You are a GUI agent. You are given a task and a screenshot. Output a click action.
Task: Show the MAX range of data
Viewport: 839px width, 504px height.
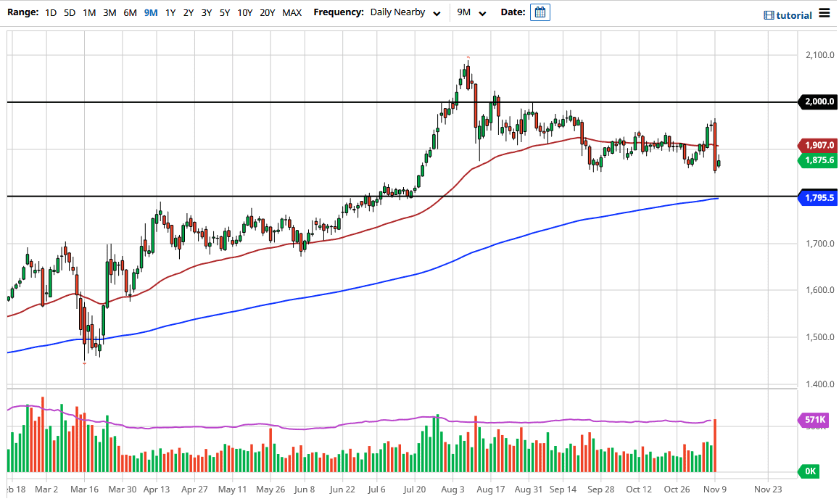click(x=292, y=13)
